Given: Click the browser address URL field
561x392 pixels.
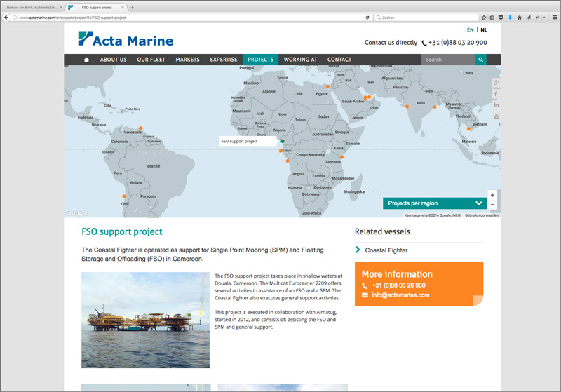Looking at the screenshot, I should (189, 17).
